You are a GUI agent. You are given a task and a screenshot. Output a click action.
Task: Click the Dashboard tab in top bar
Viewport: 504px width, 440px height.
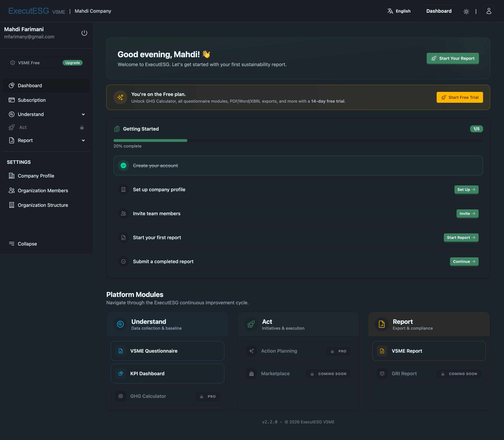pyautogui.click(x=439, y=11)
